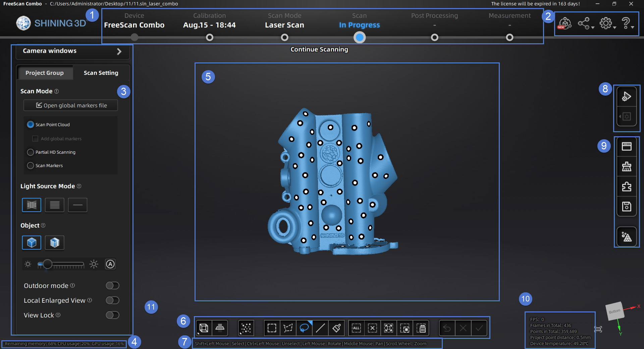This screenshot has width=644, height=349.
Task: Open the point cloud optimization tool
Action: point(627,237)
